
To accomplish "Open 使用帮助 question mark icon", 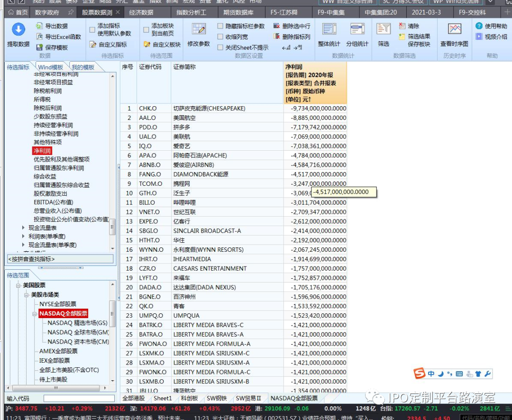I will point(479,26).
